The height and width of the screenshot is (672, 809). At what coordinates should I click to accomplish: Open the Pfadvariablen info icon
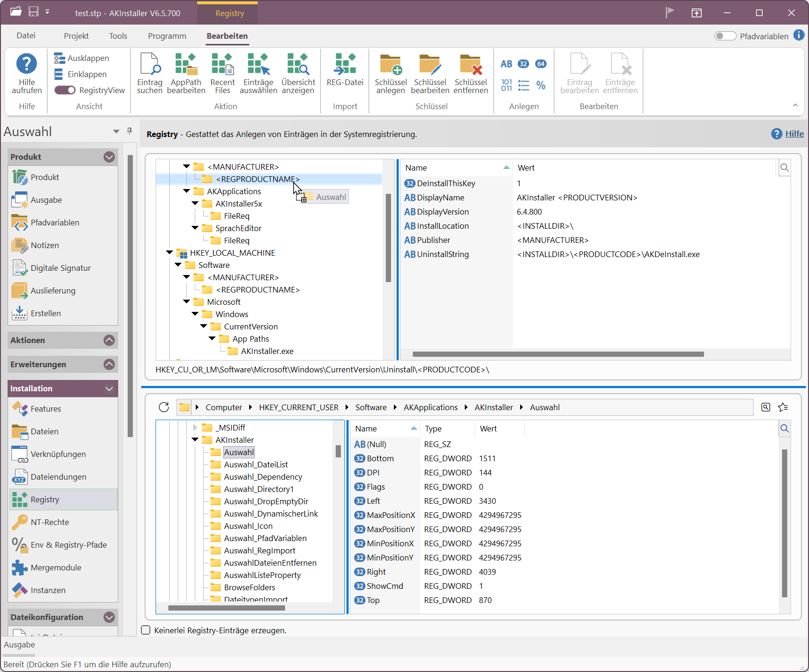[x=799, y=35]
